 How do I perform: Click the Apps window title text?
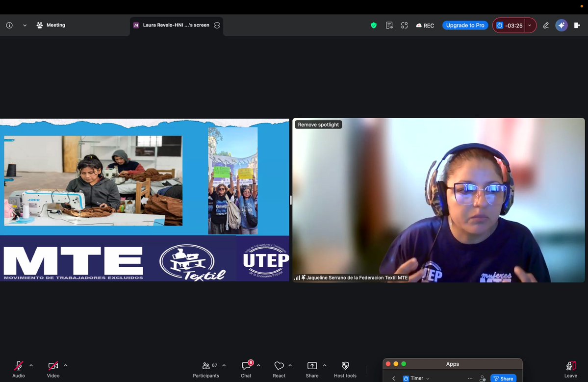[x=452, y=364]
